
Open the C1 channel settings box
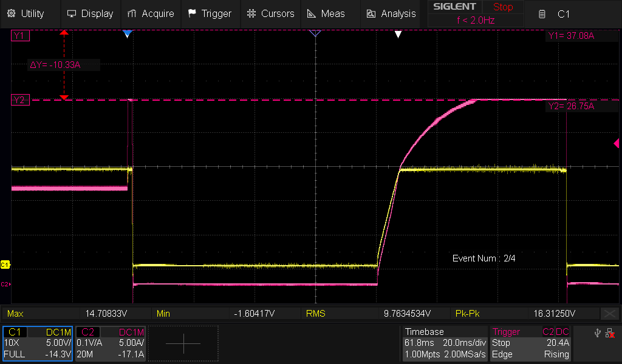click(x=38, y=343)
